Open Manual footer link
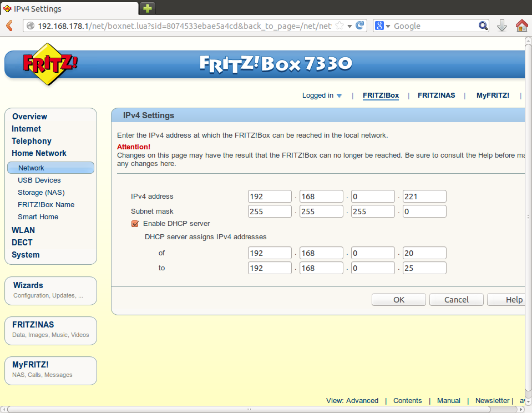The width and height of the screenshot is (532, 413). [449, 400]
